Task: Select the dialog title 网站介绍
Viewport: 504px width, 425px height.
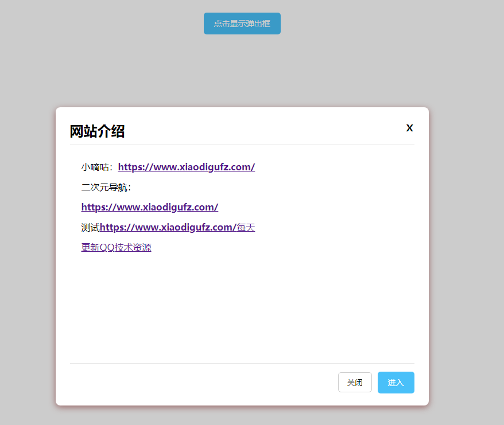Action: click(98, 131)
